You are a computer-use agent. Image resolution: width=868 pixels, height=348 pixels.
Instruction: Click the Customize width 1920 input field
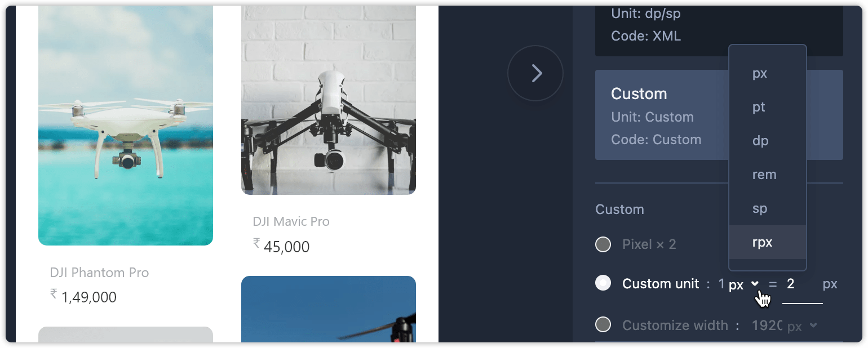coord(767,325)
